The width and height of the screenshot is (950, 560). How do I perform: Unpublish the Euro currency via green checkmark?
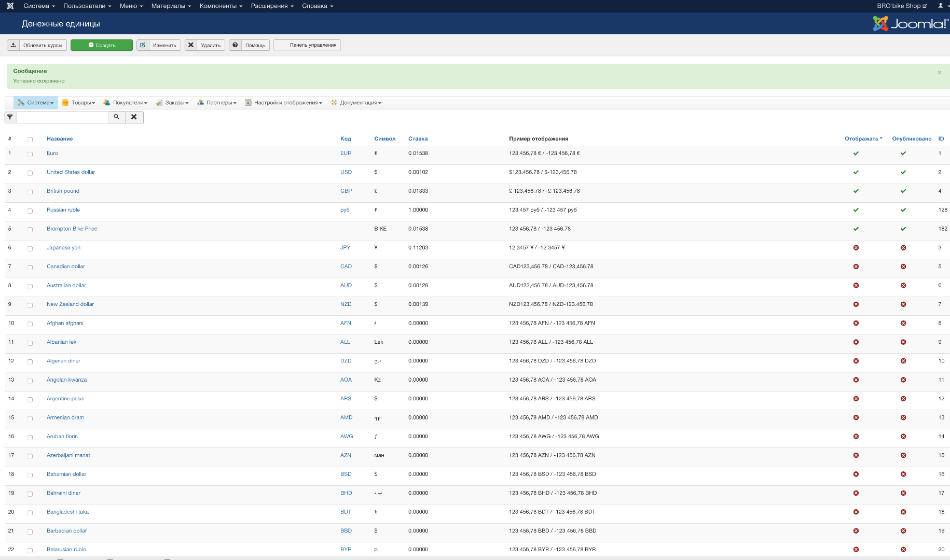[903, 153]
